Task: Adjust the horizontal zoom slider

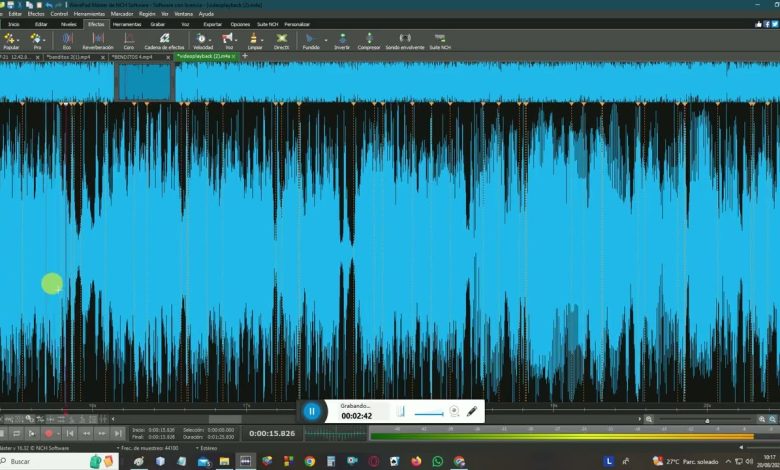Action: click(x=706, y=420)
